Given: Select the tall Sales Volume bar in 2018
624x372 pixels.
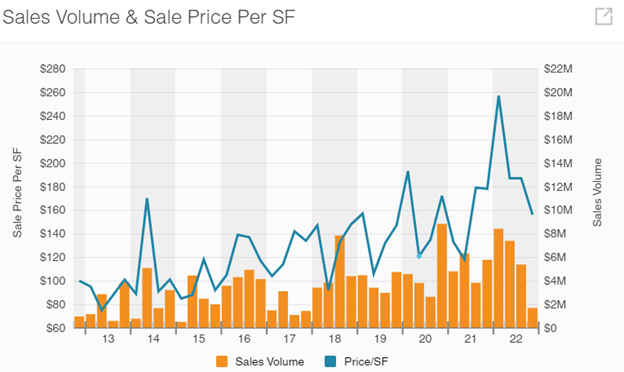Looking at the screenshot, I should pos(339,282).
